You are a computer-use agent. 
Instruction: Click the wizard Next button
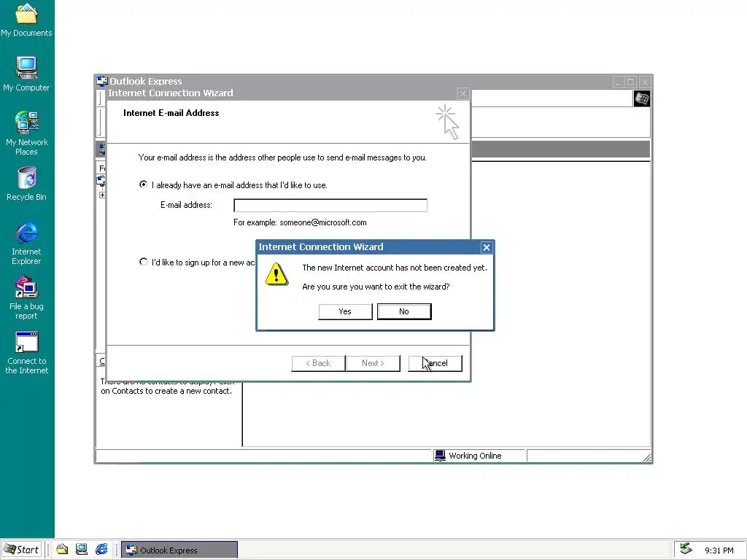(373, 363)
